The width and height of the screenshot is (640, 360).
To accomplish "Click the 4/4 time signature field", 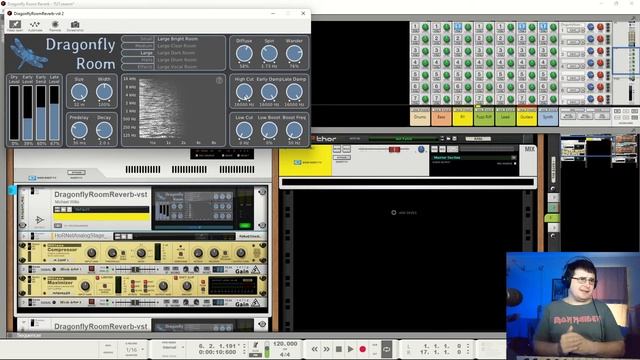I will [285, 354].
